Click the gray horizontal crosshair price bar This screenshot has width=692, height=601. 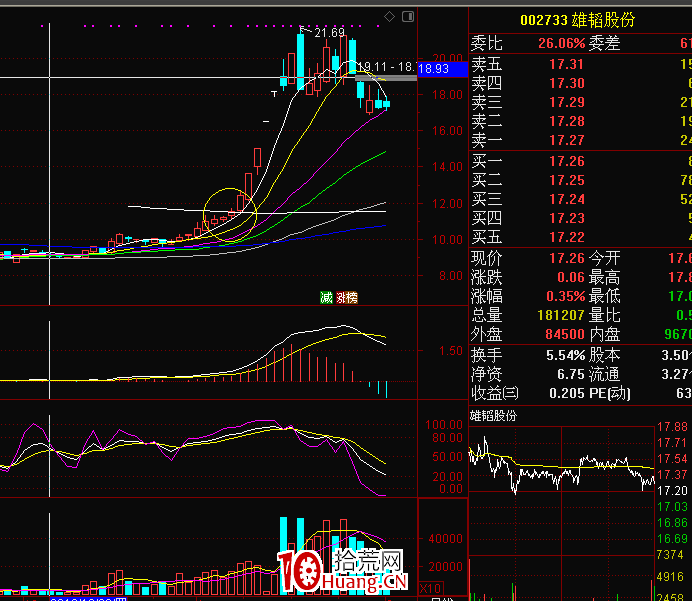[385, 77]
